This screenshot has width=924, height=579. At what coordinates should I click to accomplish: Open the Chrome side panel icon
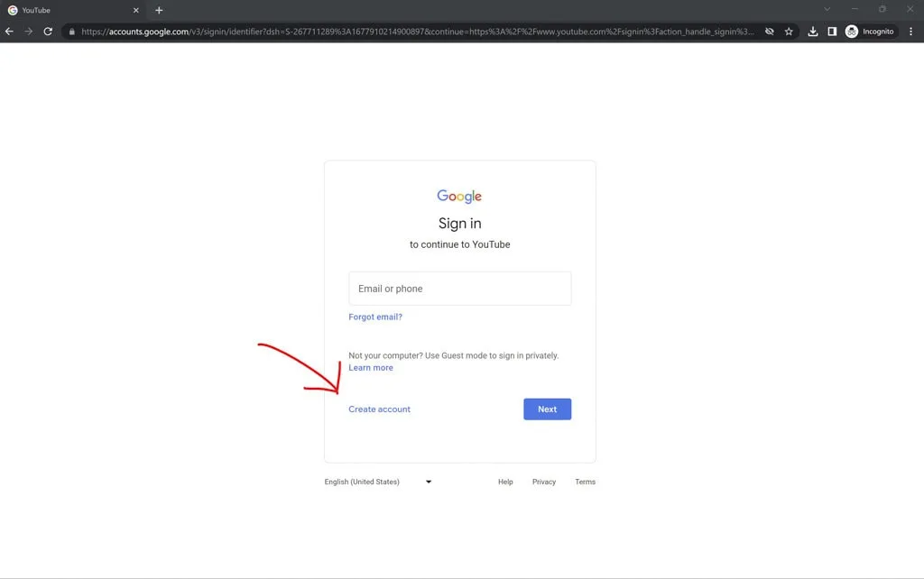point(831,31)
